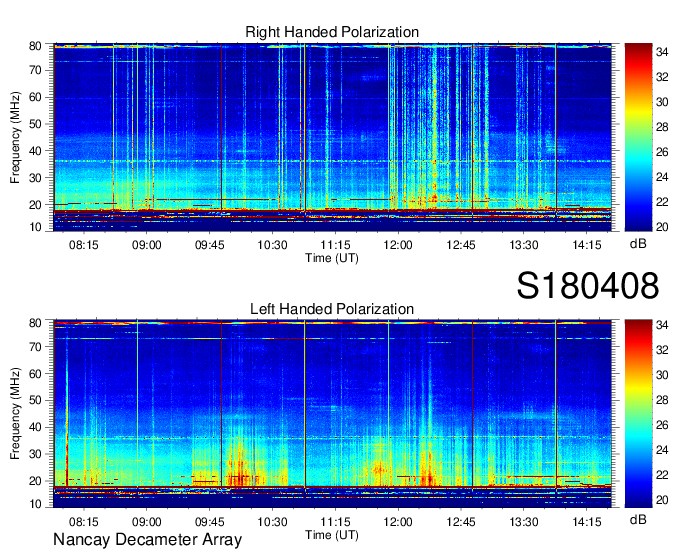The width and height of the screenshot is (680, 552).
Task: Click the 11:15 time tick of Right Handed plot
Action: [x=335, y=245]
